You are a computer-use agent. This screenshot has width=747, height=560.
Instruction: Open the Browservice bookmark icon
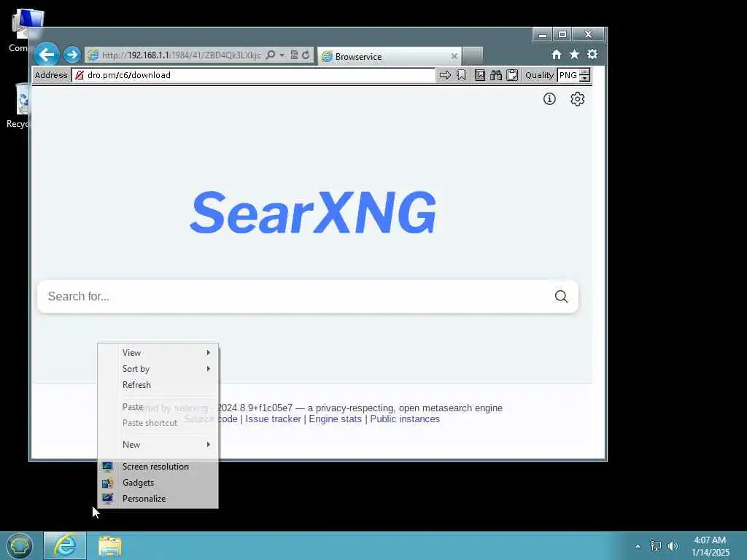click(x=461, y=75)
